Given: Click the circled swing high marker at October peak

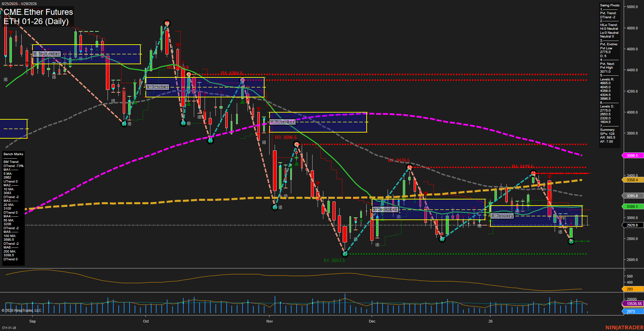Looking at the screenshot, I should tap(167, 23).
